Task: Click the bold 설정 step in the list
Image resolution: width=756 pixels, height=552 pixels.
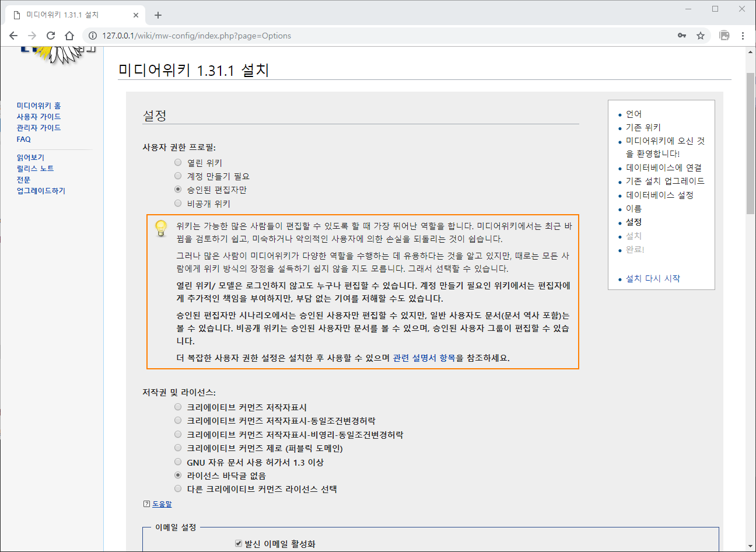Action: (x=633, y=222)
